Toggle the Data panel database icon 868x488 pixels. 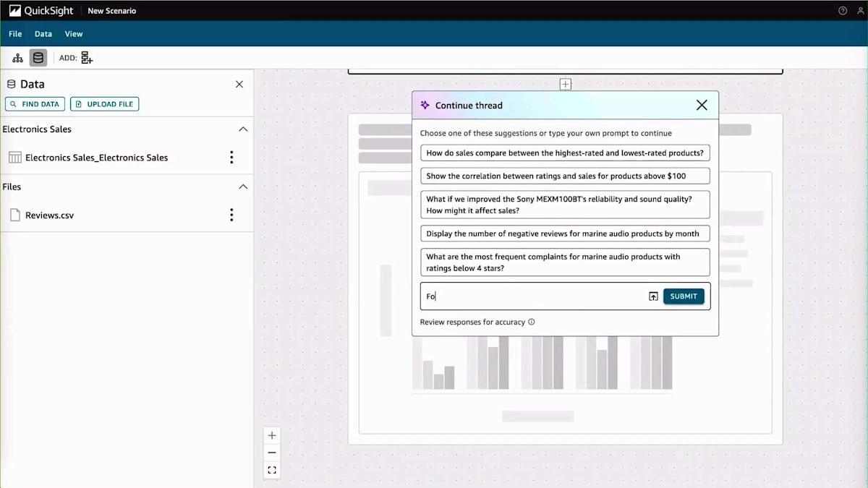pyautogui.click(x=38, y=58)
